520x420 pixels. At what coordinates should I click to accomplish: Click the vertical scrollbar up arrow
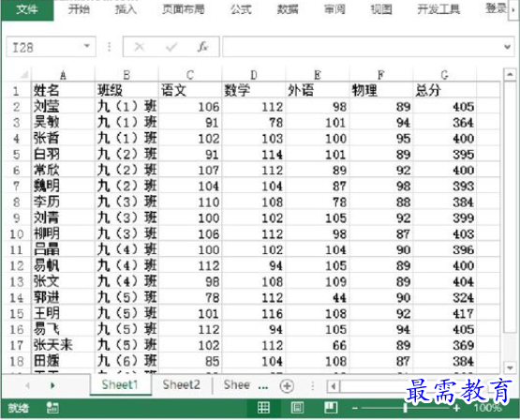510,75
